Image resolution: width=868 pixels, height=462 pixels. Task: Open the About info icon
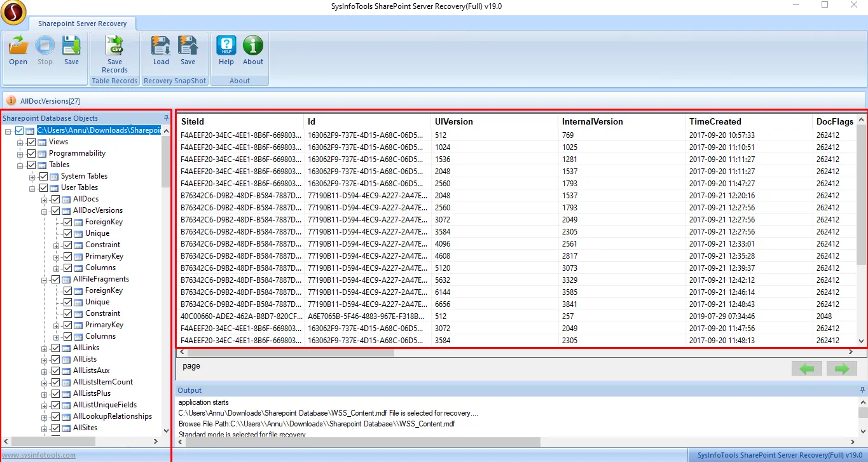point(252,46)
